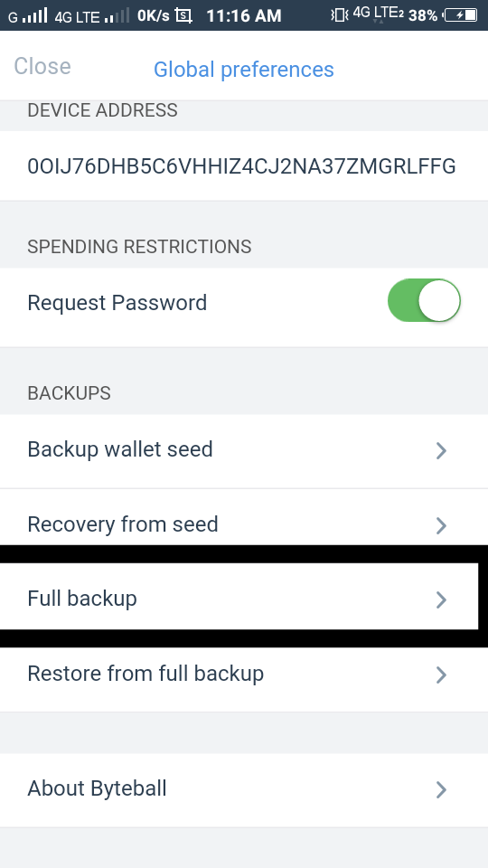Tap the chevron next to Recovery from seed

point(441,525)
